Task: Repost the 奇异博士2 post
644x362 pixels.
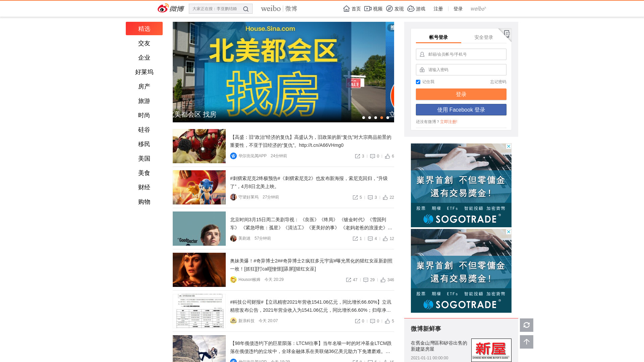Action: [348, 280]
